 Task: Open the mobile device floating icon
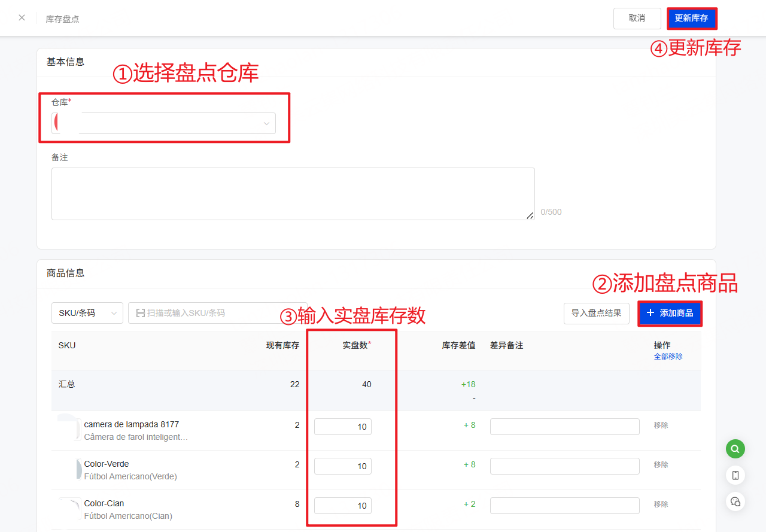[x=735, y=475]
